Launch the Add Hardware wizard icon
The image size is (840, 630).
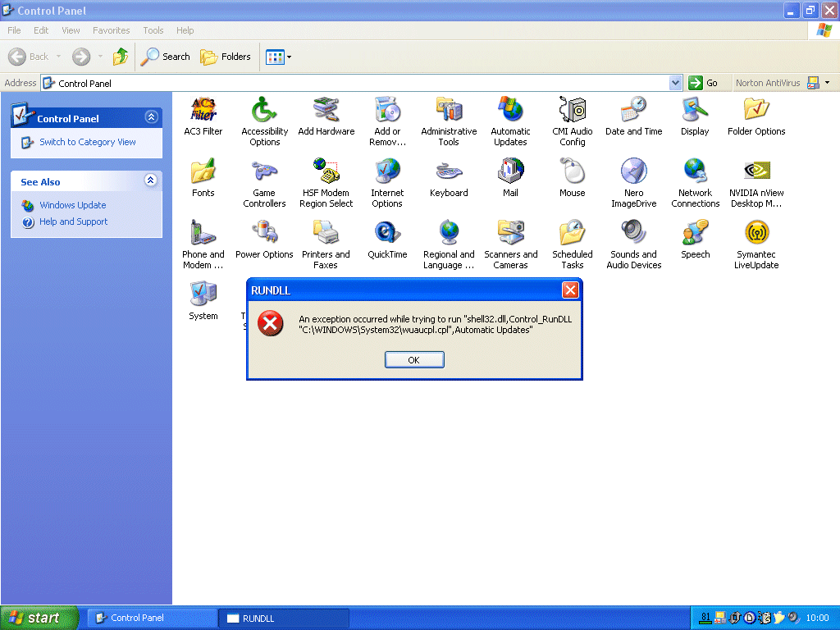(x=326, y=110)
